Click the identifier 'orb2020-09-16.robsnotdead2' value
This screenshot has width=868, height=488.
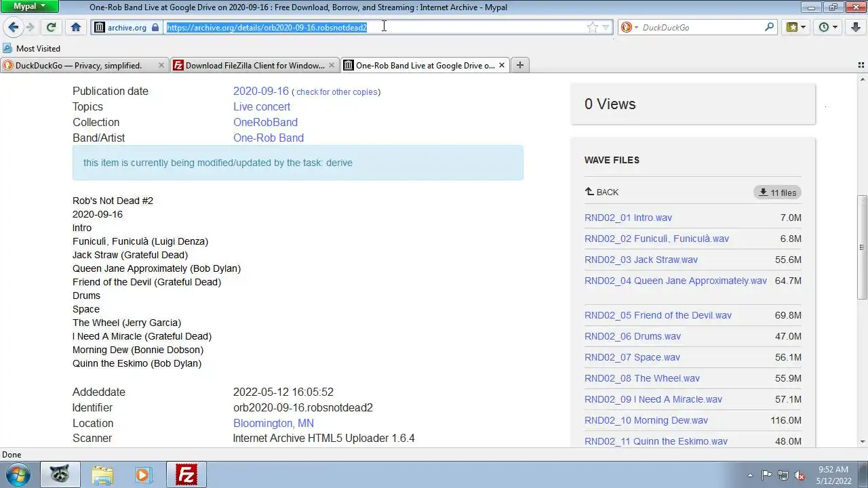pyautogui.click(x=303, y=407)
